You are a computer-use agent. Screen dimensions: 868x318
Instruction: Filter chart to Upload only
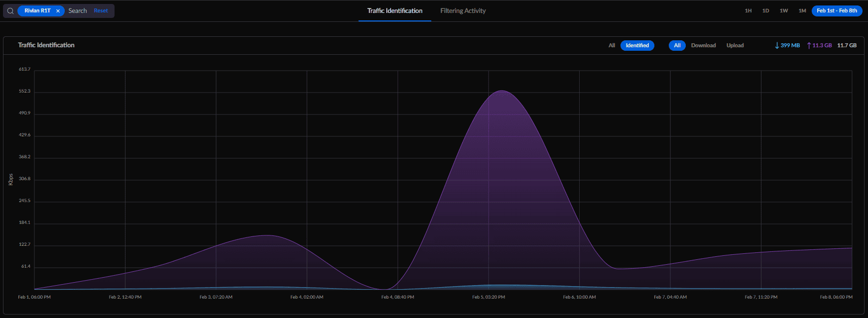pos(735,46)
